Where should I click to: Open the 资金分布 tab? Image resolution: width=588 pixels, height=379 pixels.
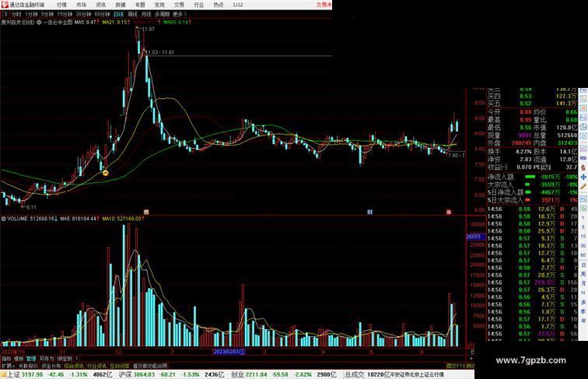pyautogui.click(x=51, y=366)
